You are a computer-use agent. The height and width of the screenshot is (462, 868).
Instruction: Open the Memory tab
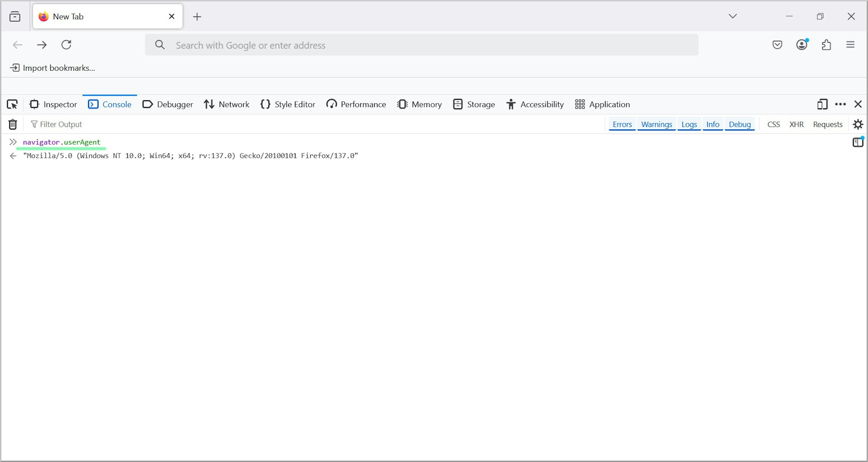pyautogui.click(x=419, y=104)
